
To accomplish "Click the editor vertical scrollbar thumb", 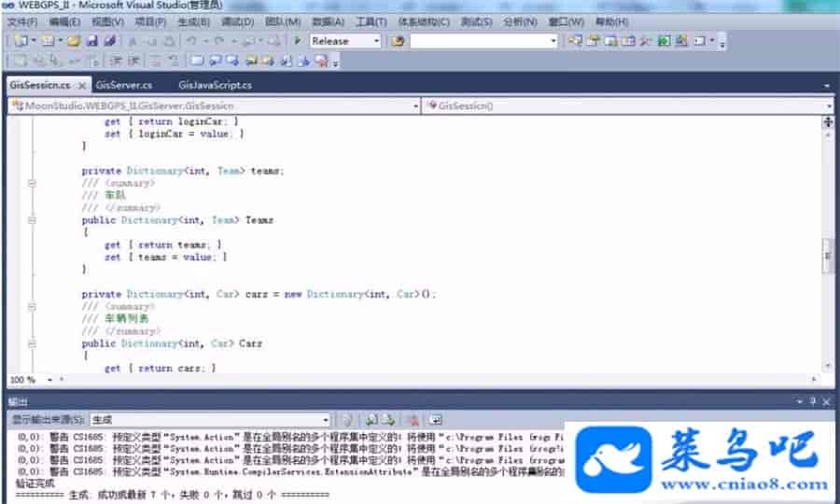I will coord(827,256).
